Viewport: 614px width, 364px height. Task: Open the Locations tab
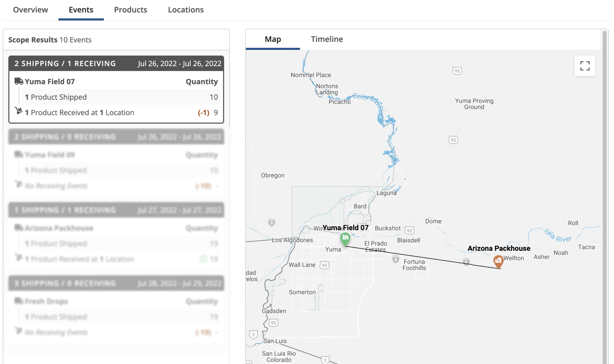coord(185,10)
